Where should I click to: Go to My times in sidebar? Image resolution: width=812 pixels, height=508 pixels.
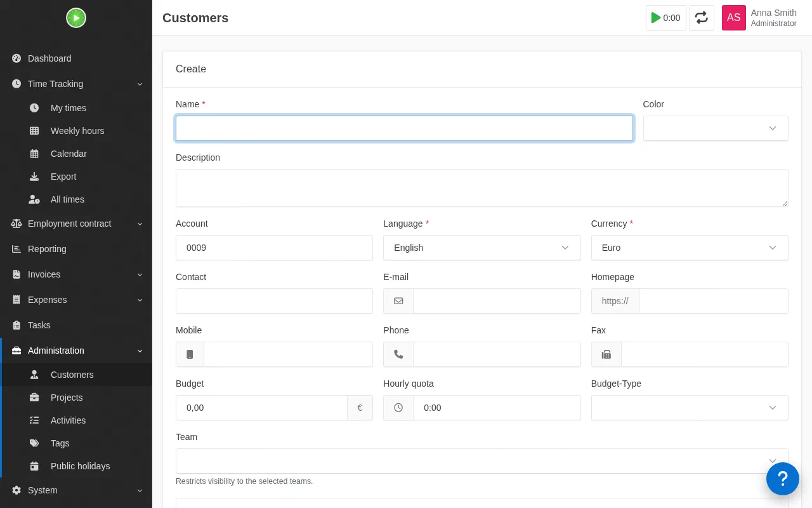pyautogui.click(x=76, y=108)
